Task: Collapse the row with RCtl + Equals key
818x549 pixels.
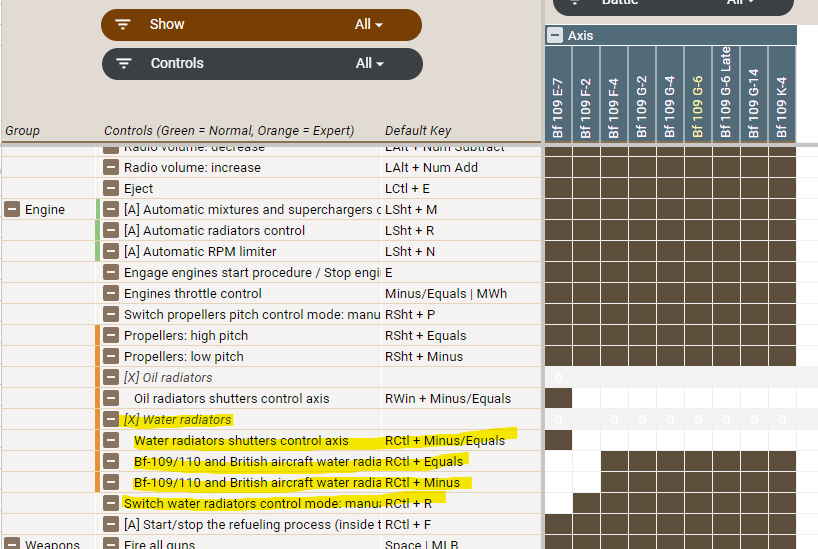Action: [111, 461]
